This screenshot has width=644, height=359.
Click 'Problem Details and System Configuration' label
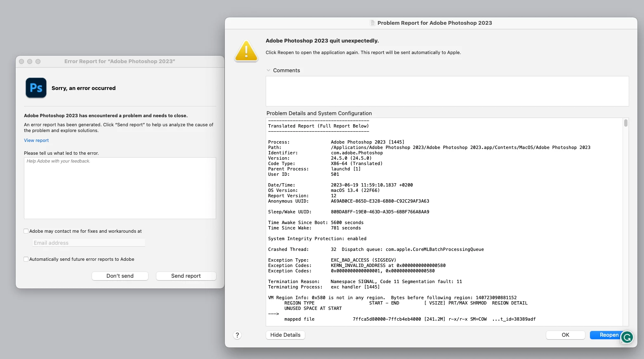point(319,113)
